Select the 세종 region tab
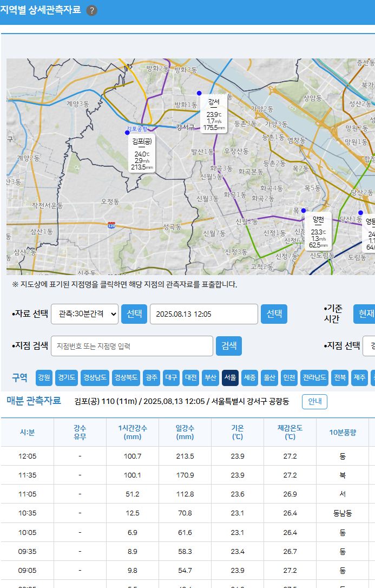This screenshot has height=588, width=375. (250, 377)
